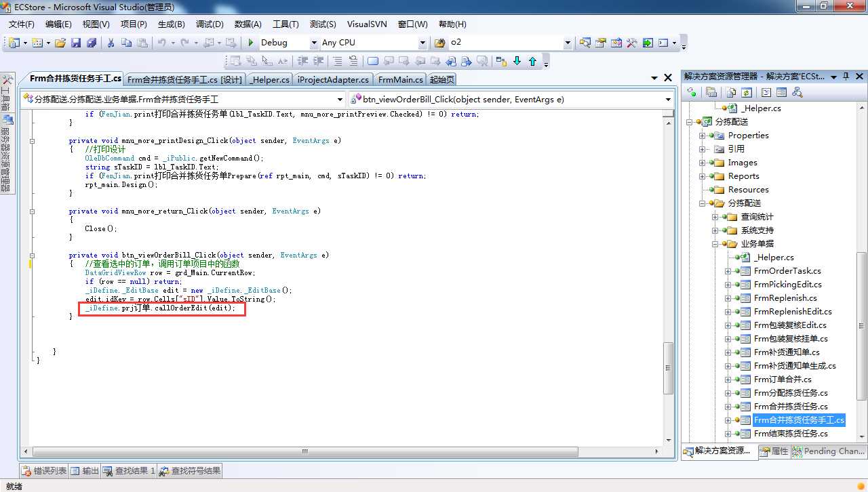Switch to Pending Changes panel tab
The height and width of the screenshot is (492, 868).
click(x=828, y=451)
